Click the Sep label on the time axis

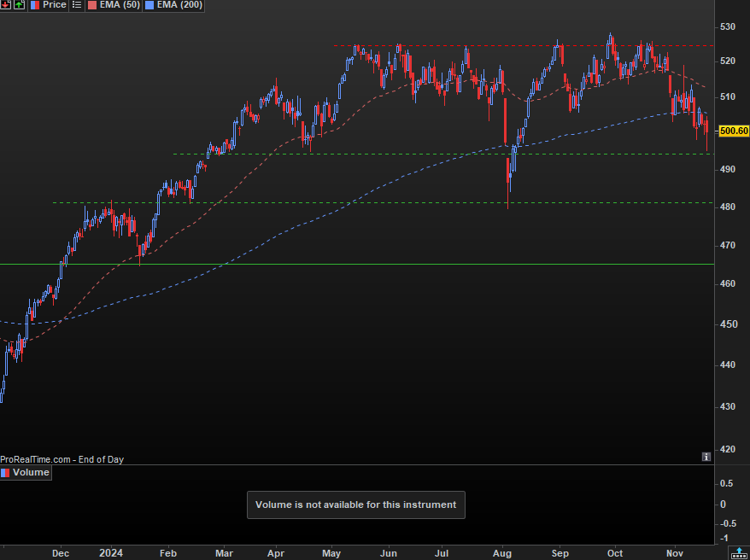click(560, 553)
